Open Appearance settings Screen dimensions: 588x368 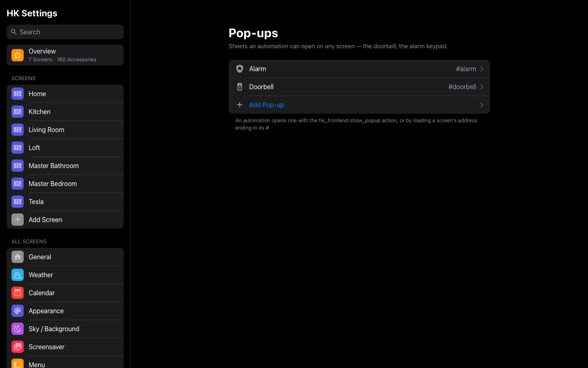pos(65,311)
